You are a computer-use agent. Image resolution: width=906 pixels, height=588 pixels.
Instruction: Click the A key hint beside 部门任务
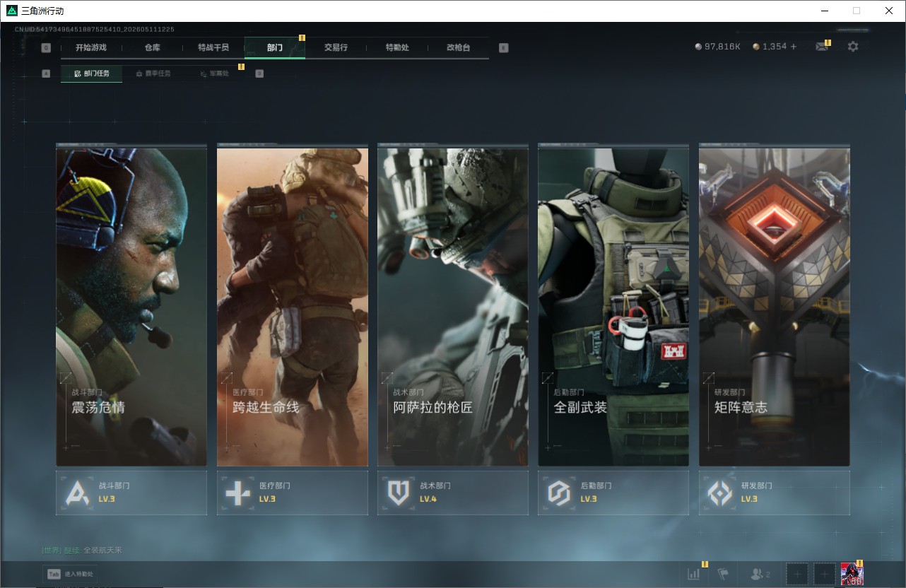(x=46, y=73)
